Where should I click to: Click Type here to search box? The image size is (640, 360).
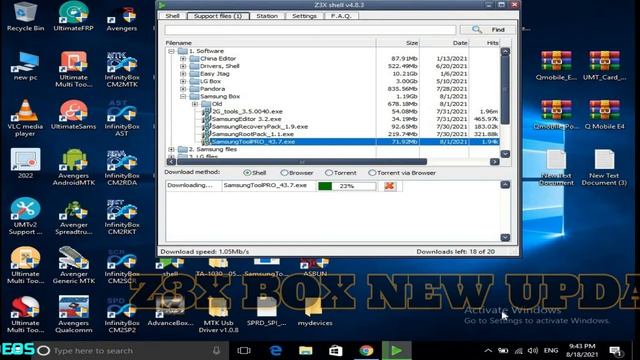131,351
